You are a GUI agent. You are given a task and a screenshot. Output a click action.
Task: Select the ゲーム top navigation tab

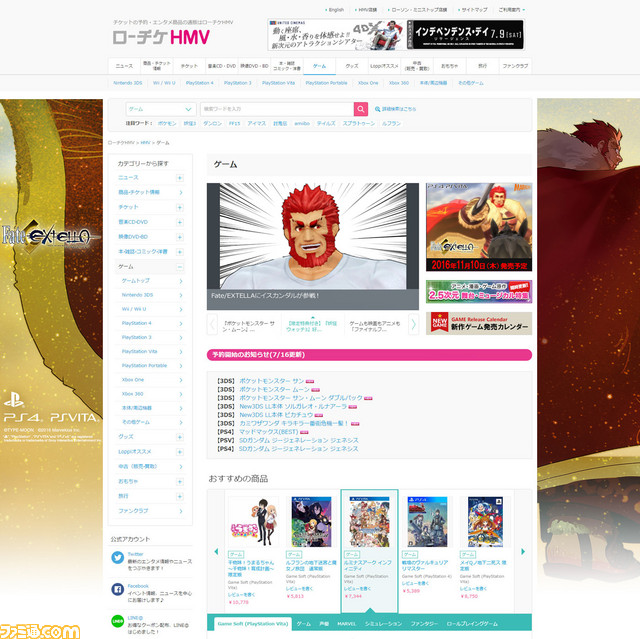319,66
